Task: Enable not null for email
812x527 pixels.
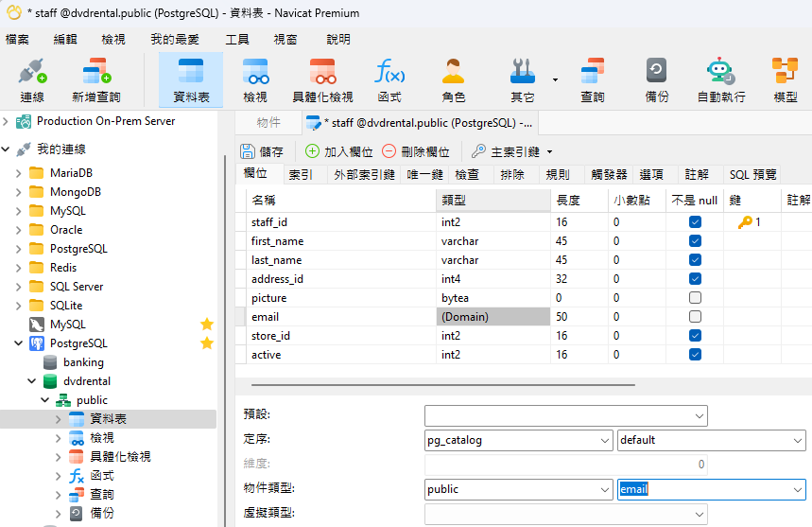Action: [x=695, y=317]
